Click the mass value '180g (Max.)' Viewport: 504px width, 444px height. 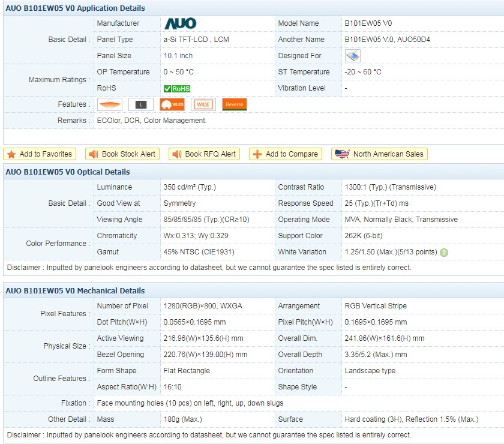pyautogui.click(x=182, y=419)
